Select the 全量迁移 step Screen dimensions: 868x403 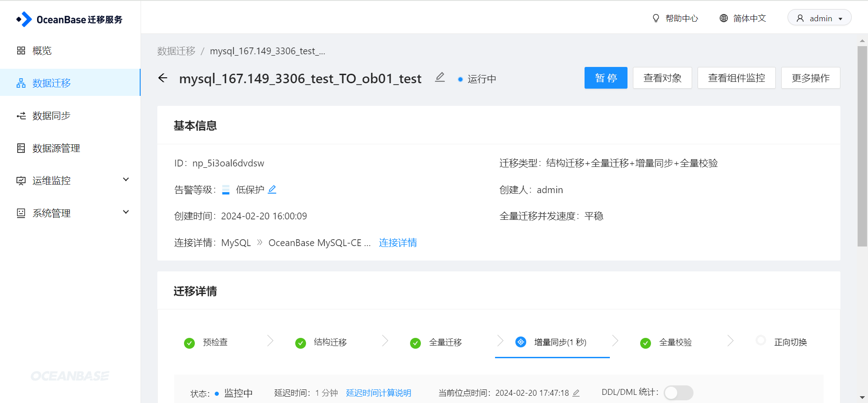(445, 342)
